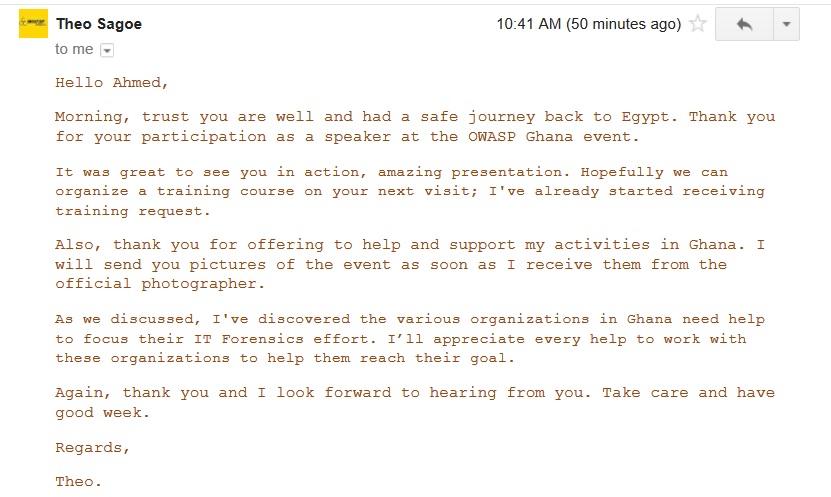Star this email from Theo Sagoe
831x497 pixels.
(x=698, y=24)
